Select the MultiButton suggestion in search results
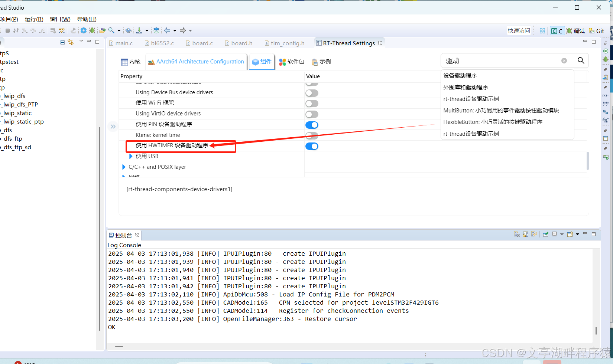The width and height of the screenshot is (613, 364). pos(501,110)
